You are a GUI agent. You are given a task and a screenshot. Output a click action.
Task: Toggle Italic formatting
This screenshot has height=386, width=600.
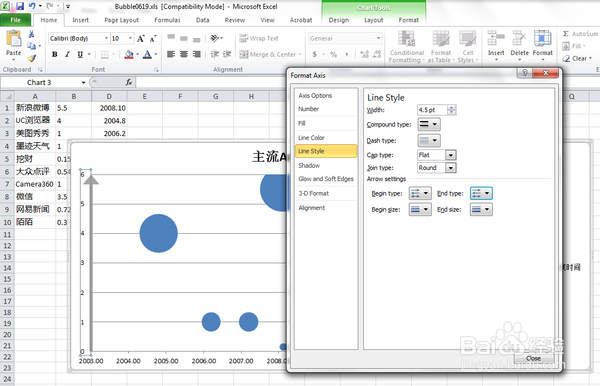pos(67,54)
